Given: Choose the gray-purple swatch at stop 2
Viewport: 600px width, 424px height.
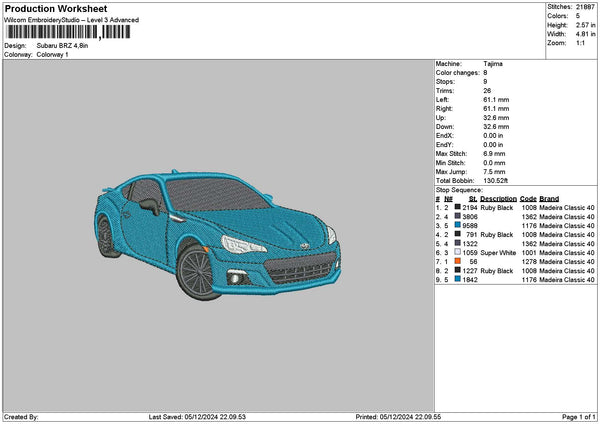Looking at the screenshot, I should click(x=458, y=216).
